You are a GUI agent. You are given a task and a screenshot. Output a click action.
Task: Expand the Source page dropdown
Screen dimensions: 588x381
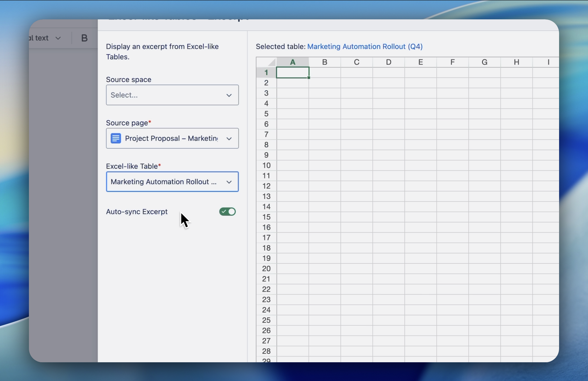[229, 139]
